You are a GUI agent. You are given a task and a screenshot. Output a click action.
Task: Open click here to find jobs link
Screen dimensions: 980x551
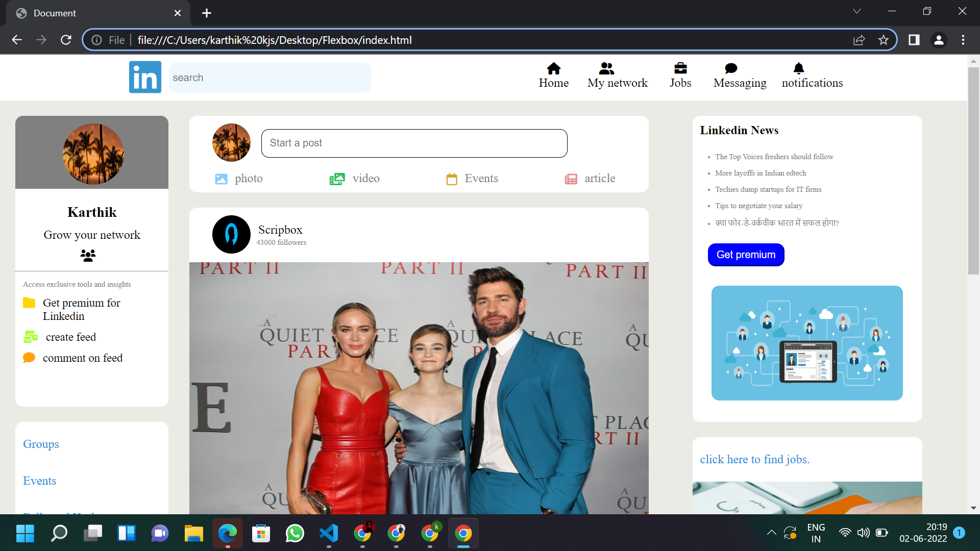pyautogui.click(x=754, y=459)
